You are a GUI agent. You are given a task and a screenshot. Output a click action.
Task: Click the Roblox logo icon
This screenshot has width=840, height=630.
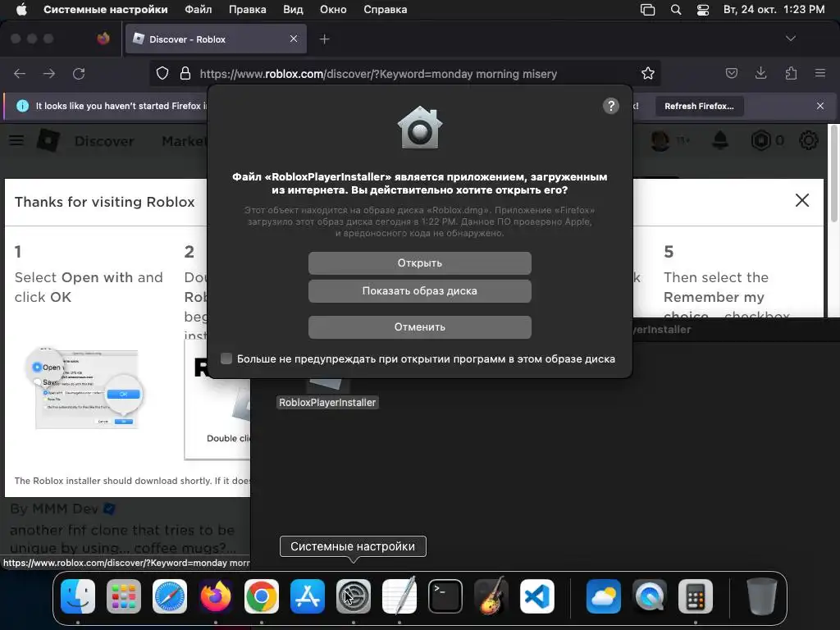48,140
